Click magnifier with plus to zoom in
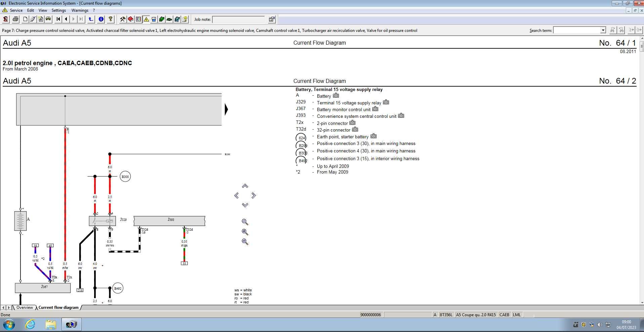Viewport: 644px width, 332px height. 245,232
